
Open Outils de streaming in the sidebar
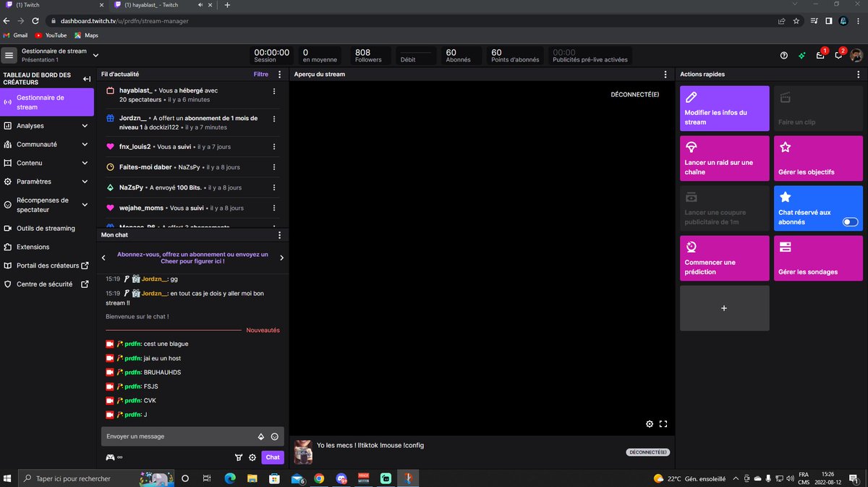tap(46, 228)
